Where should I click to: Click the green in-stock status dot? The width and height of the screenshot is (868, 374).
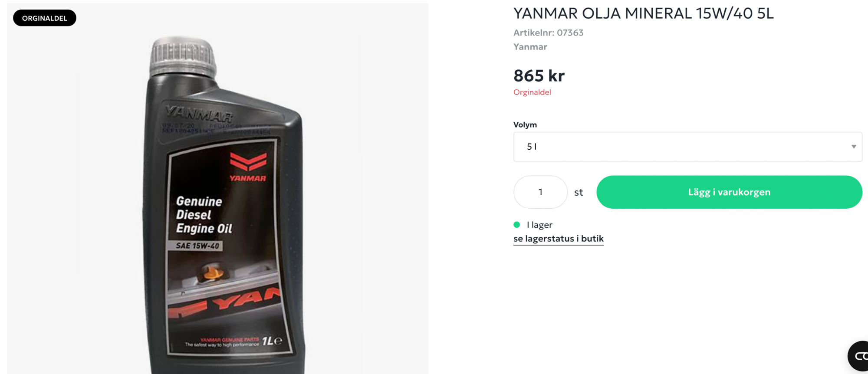click(516, 225)
